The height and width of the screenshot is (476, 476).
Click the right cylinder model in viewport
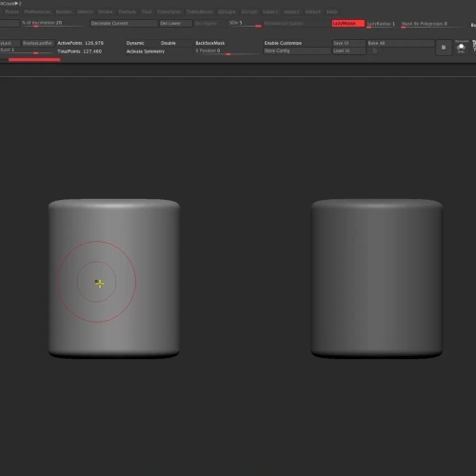point(377,278)
